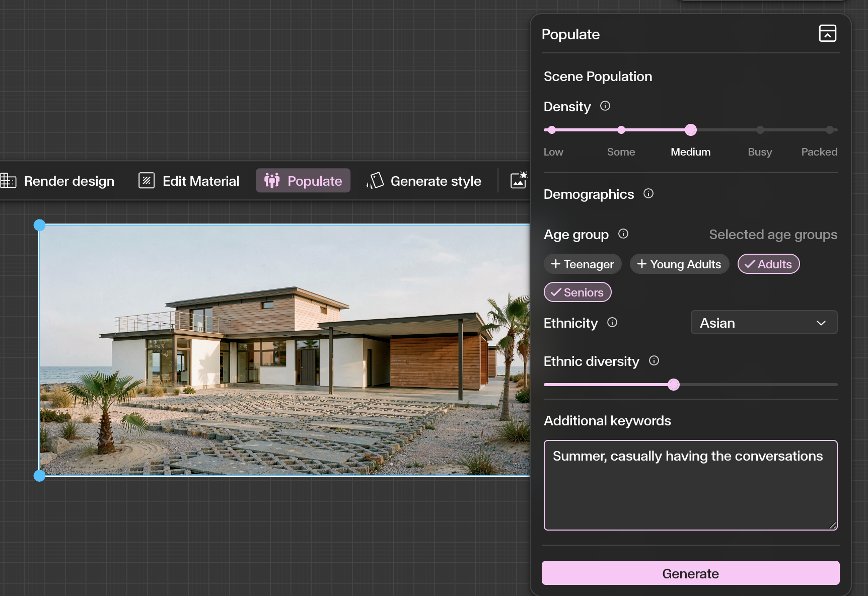This screenshot has width=868, height=596.
Task: Click the Render design grid icon
Action: 9,181
